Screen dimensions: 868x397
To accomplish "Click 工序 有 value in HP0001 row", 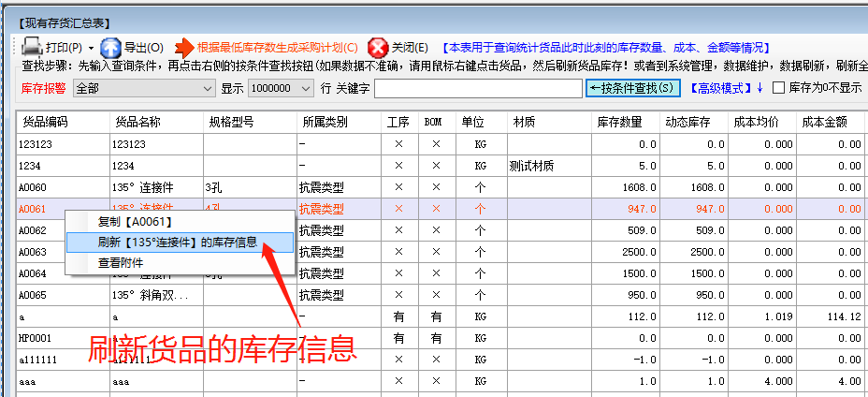I will tap(398, 338).
